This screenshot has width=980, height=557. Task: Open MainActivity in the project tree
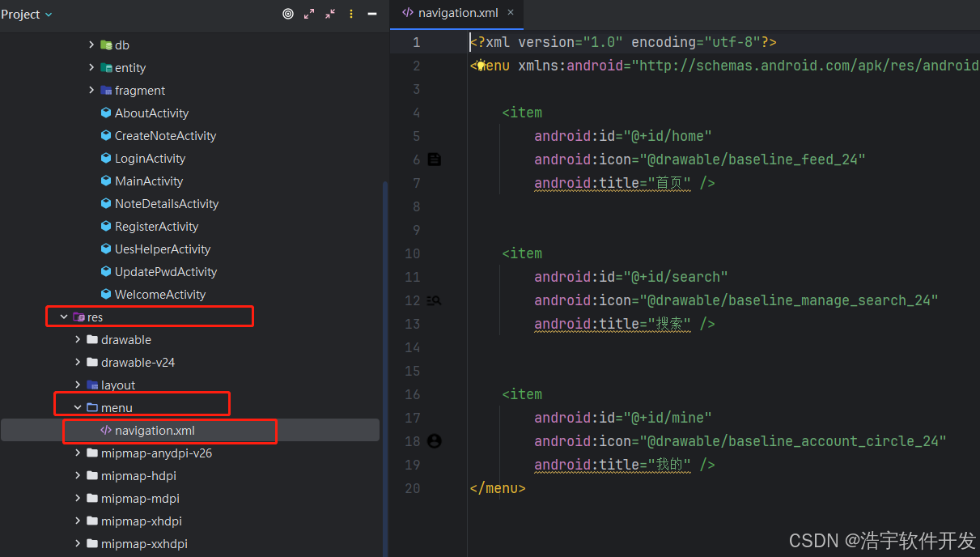[149, 181]
